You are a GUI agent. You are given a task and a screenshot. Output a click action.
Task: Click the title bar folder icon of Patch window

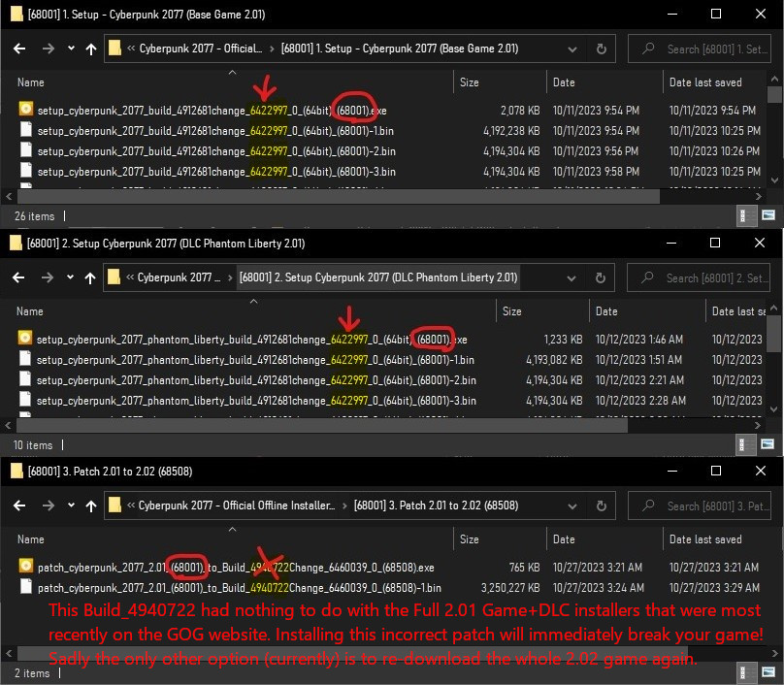[x=16, y=471]
